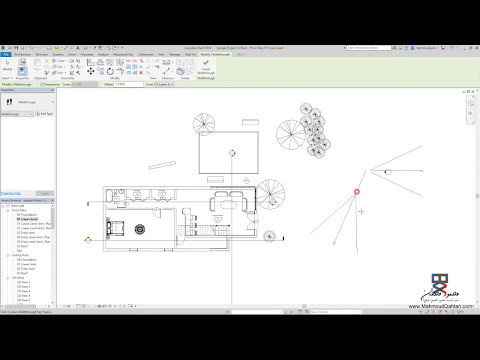The image size is (480, 360).
Task: Close the Project Browser panel
Action: tap(52, 200)
